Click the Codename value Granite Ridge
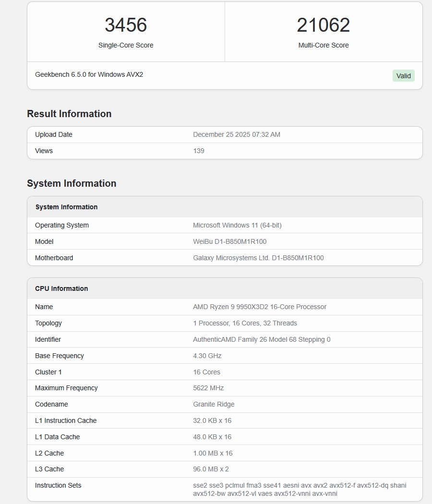This screenshot has height=504, width=432. 214,404
